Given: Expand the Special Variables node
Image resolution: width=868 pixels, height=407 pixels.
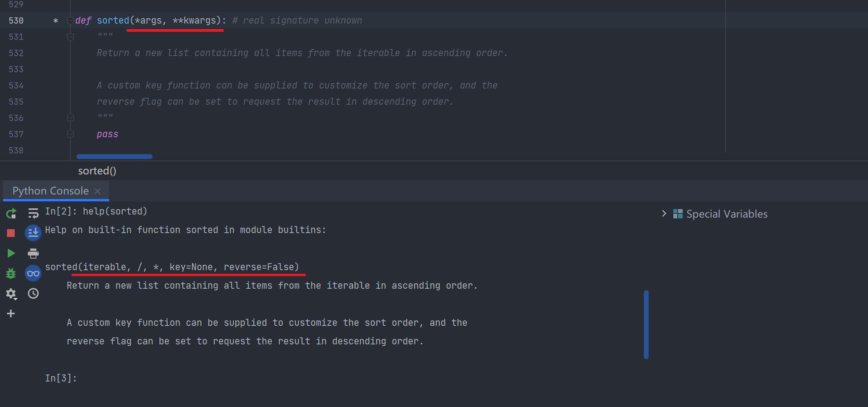Looking at the screenshot, I should pyautogui.click(x=664, y=213).
